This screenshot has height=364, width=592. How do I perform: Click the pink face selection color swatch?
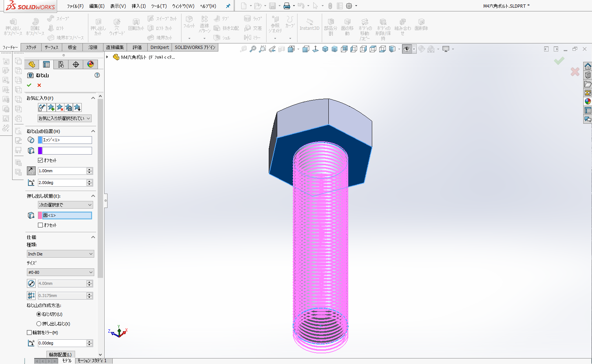(40, 215)
